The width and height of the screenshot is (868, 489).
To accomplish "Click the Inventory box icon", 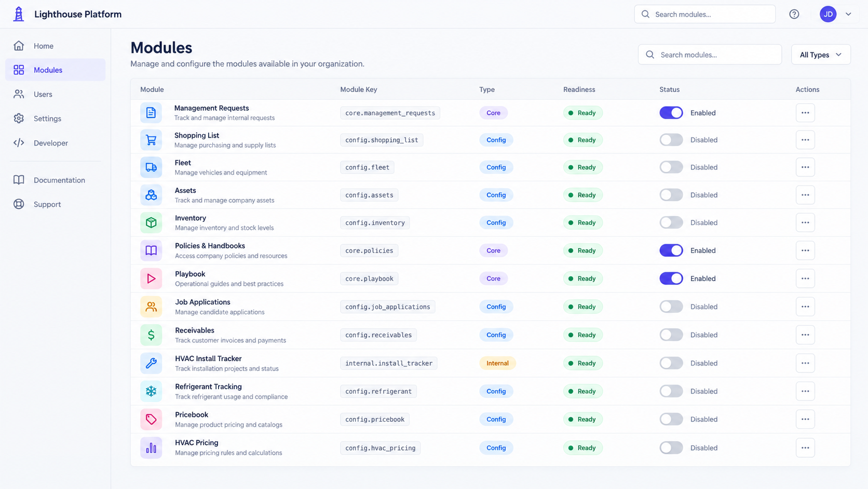I will 151,222.
